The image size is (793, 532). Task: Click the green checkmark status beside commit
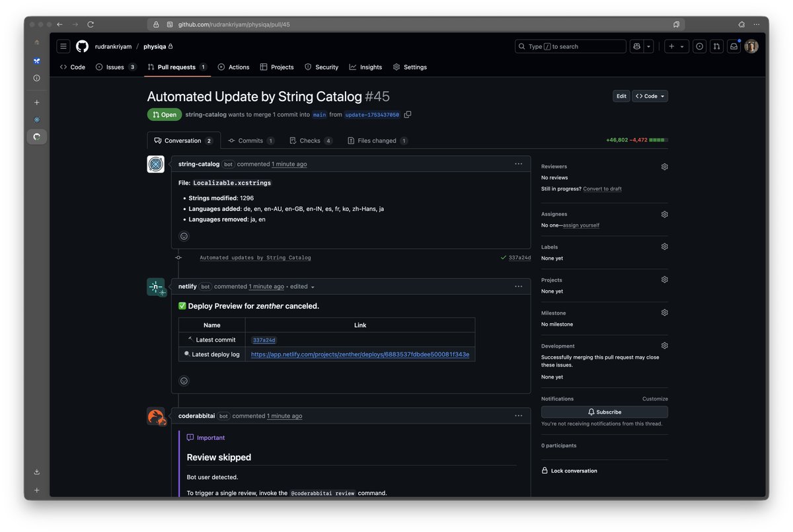tap(504, 258)
